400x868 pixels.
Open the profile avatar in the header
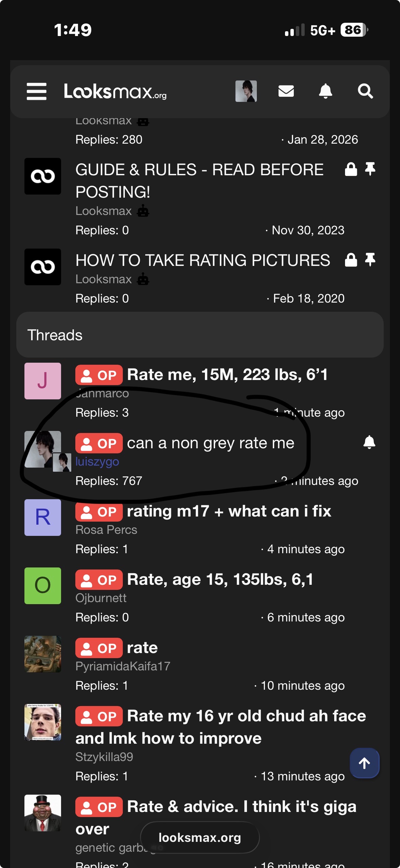(246, 91)
